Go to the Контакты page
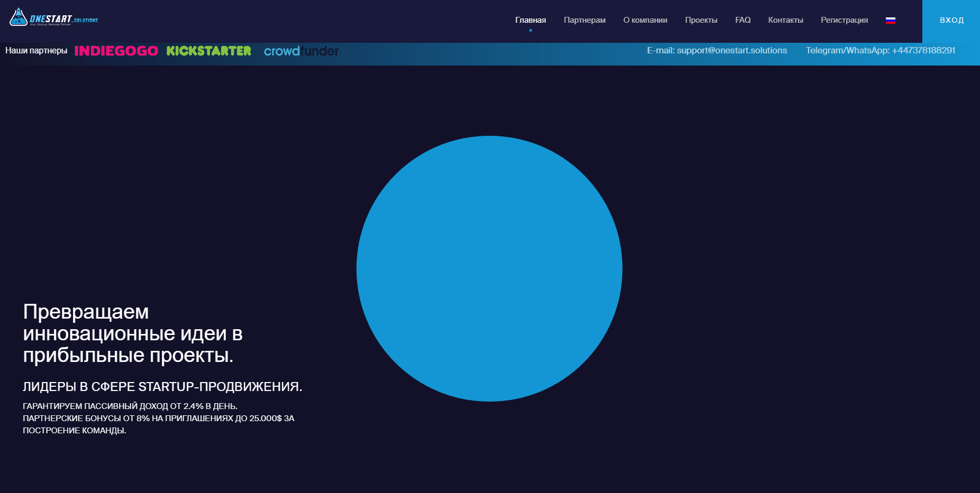Image resolution: width=980 pixels, height=493 pixels. 785,20
